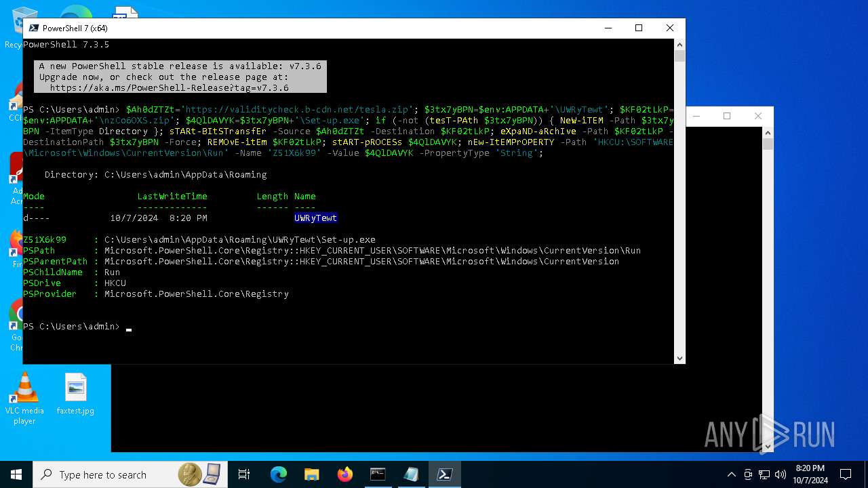The height and width of the screenshot is (488, 868).
Task: Open the Firefox desktop shortcut
Action: point(15,249)
